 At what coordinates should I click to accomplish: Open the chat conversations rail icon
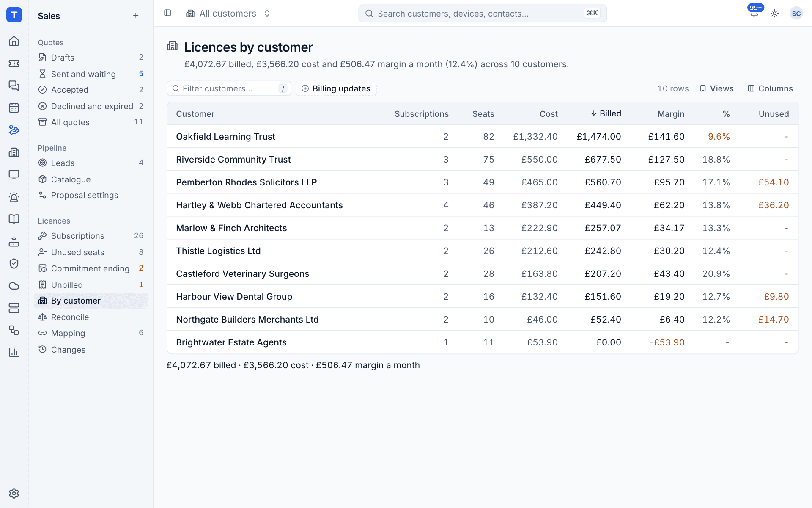14,86
